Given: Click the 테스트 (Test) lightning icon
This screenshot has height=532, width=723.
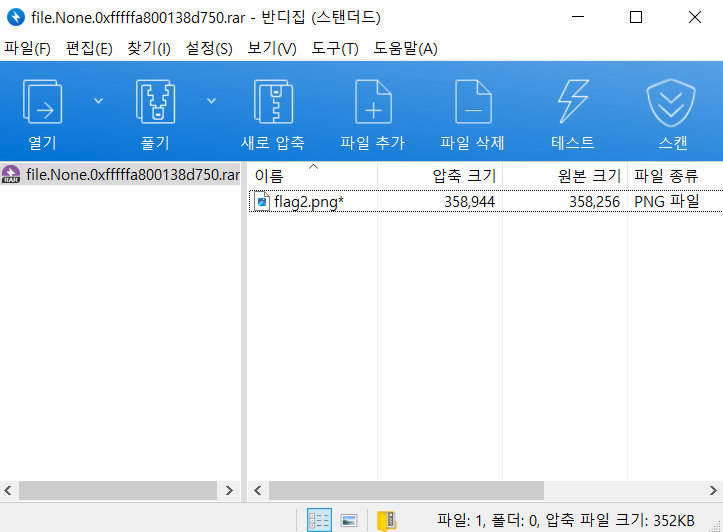Looking at the screenshot, I should pyautogui.click(x=573, y=101).
